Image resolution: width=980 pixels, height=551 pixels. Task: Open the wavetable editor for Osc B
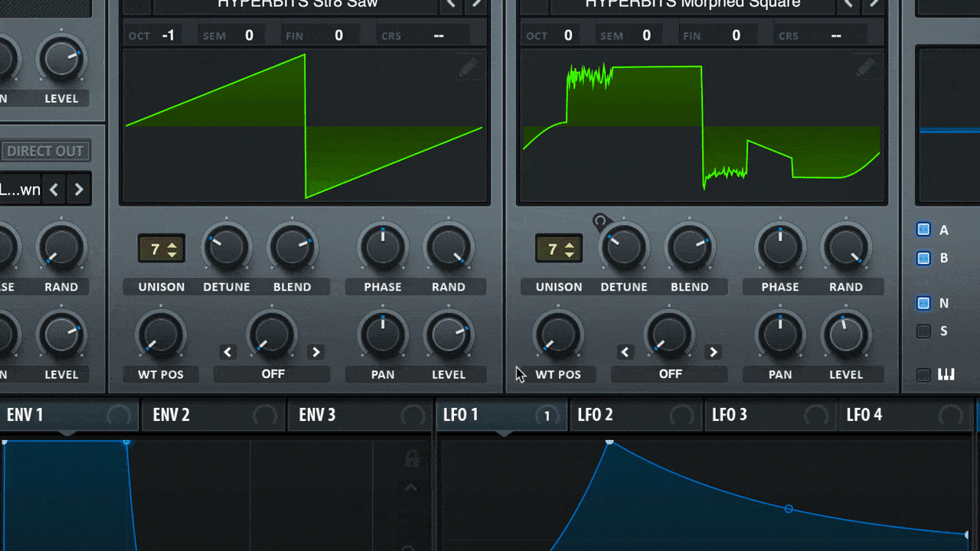tap(865, 67)
